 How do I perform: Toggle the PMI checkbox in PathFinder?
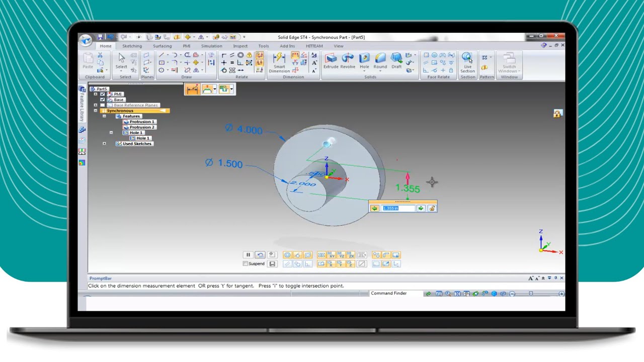tap(103, 94)
